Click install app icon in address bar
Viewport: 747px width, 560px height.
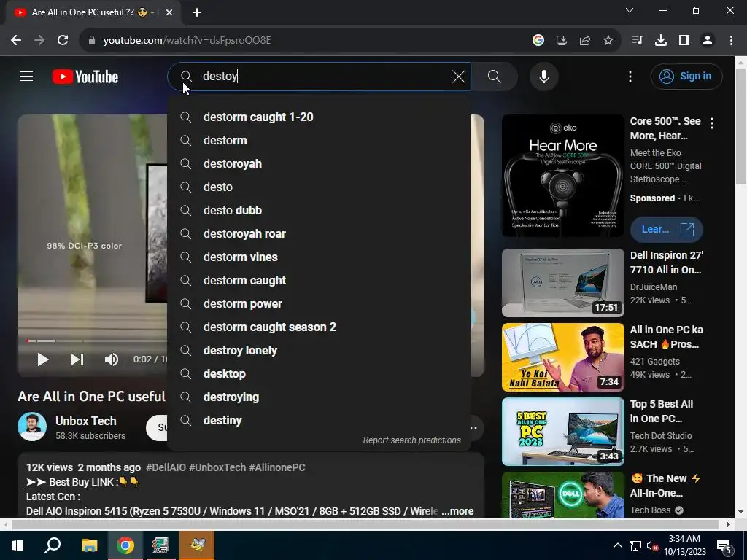click(562, 41)
